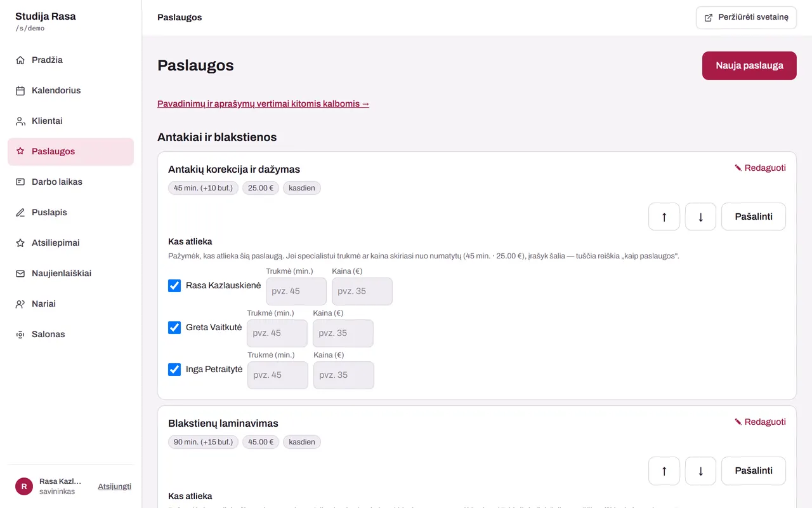
Task: Open Salonas settings page
Action: pyautogui.click(x=70, y=335)
